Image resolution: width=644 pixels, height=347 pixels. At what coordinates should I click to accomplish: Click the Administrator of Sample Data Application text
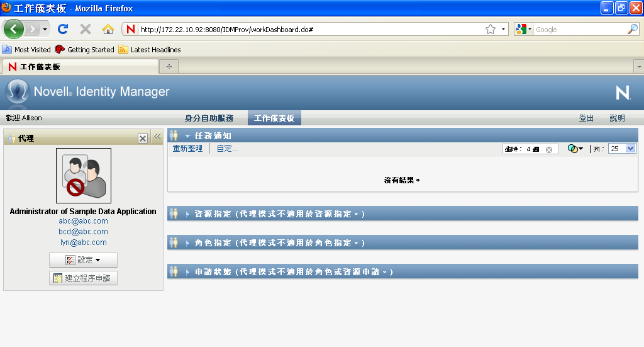[x=83, y=212]
